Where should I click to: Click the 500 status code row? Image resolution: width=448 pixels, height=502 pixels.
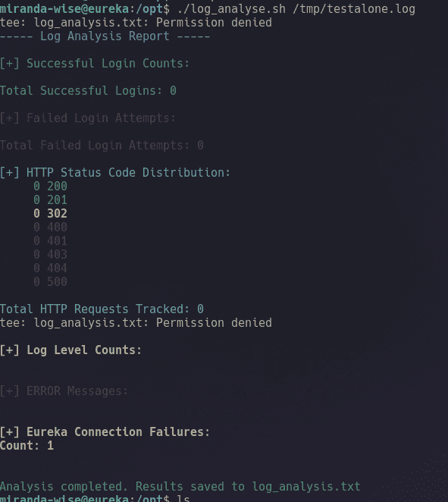51,282
